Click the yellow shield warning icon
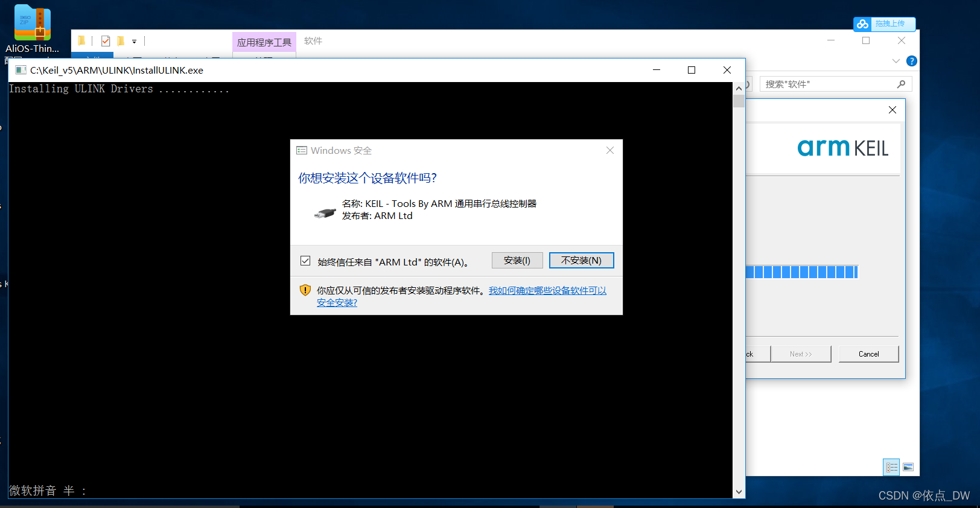 pos(305,290)
